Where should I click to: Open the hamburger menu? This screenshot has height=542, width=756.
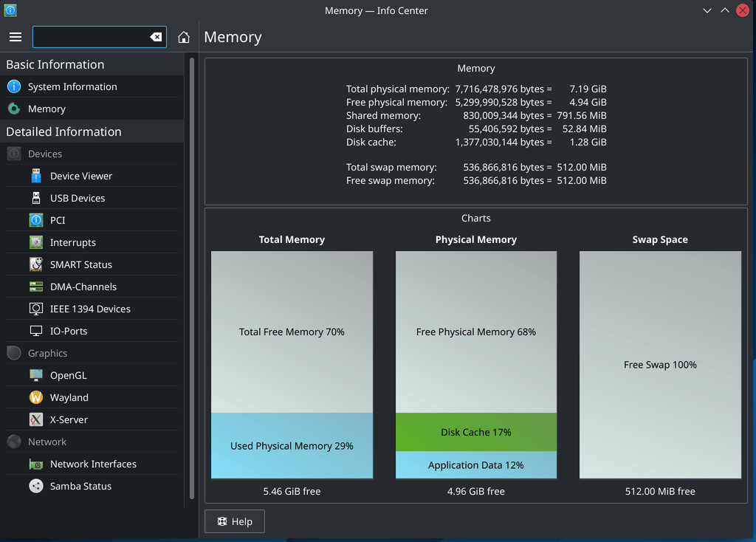[16, 37]
